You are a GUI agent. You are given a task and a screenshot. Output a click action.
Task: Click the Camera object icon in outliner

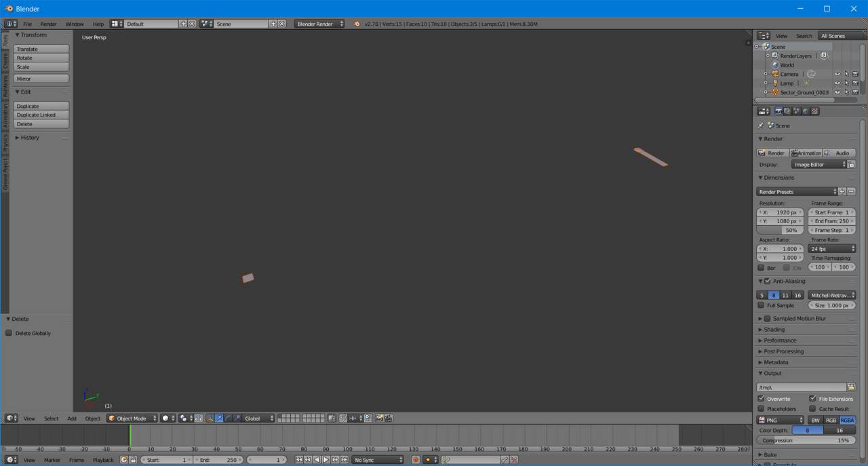[x=775, y=74]
